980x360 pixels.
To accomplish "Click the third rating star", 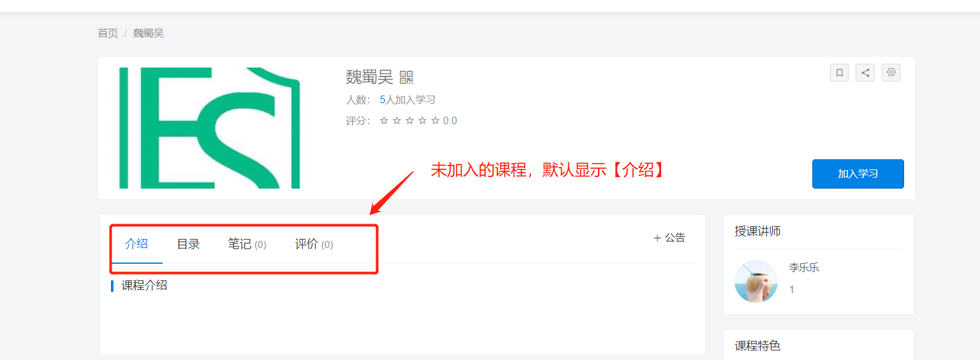I will (x=409, y=120).
